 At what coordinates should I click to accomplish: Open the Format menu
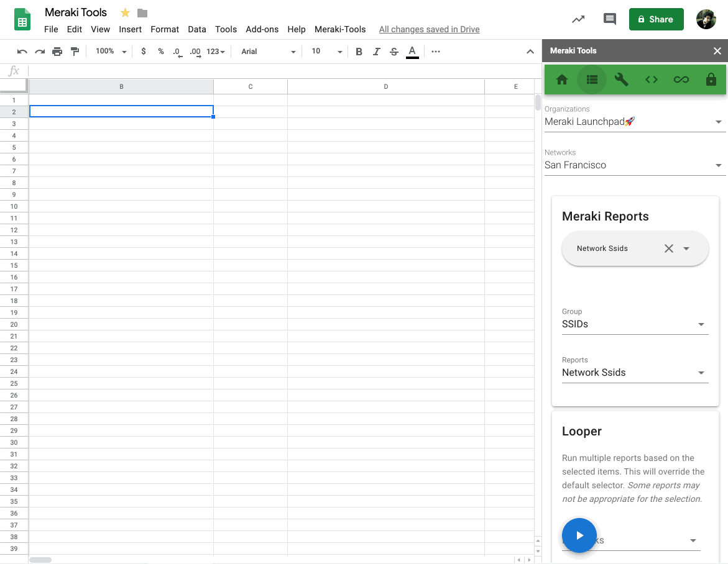click(165, 29)
